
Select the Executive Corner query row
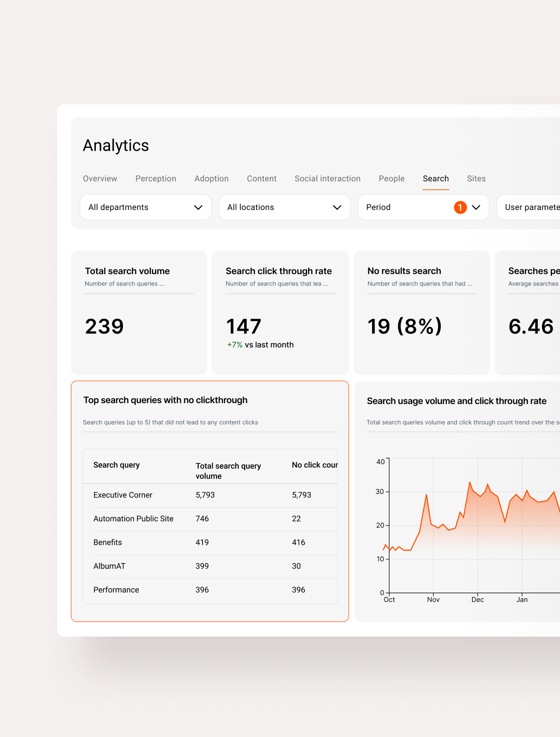point(210,495)
